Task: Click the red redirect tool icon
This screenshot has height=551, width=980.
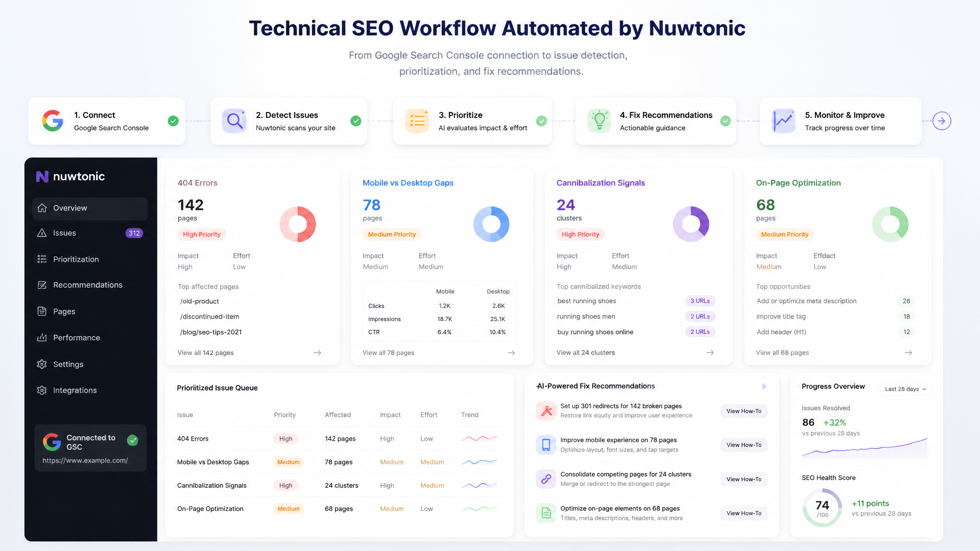Action: pyautogui.click(x=546, y=411)
